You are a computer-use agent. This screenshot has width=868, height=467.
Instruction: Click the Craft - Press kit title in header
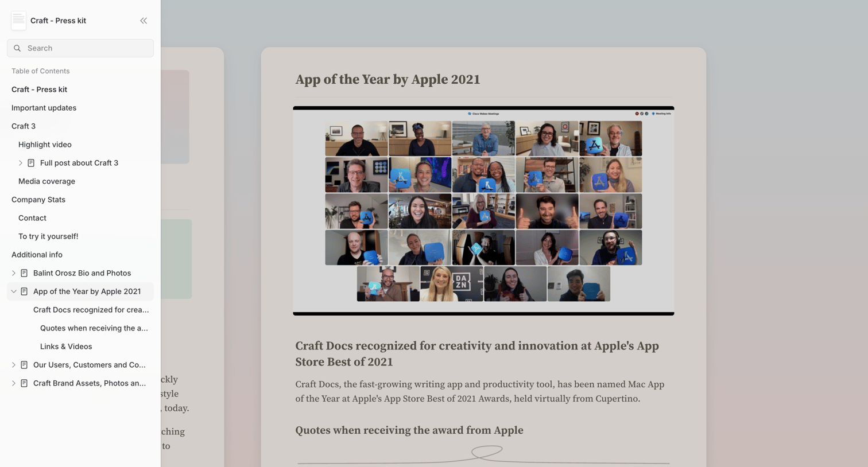[x=58, y=21]
